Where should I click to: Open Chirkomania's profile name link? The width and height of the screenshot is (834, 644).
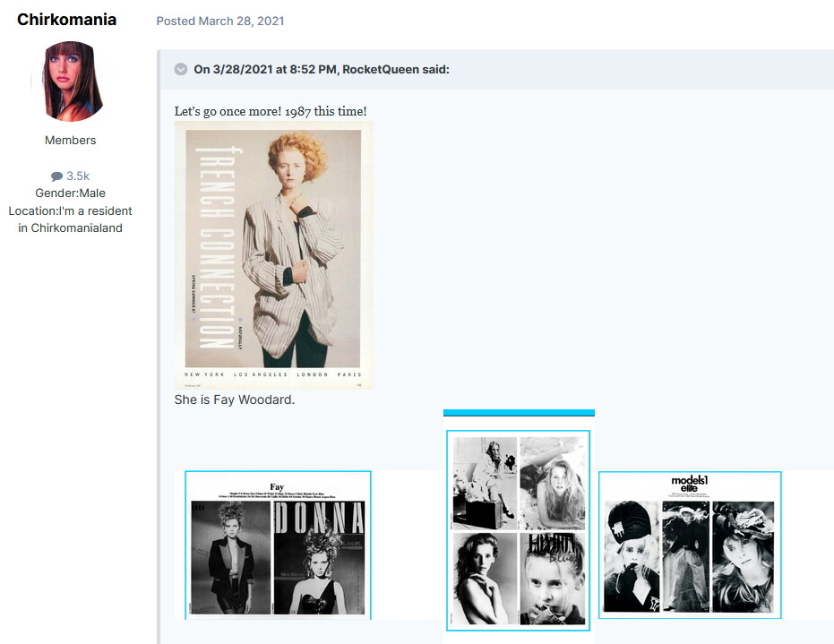pyautogui.click(x=66, y=20)
